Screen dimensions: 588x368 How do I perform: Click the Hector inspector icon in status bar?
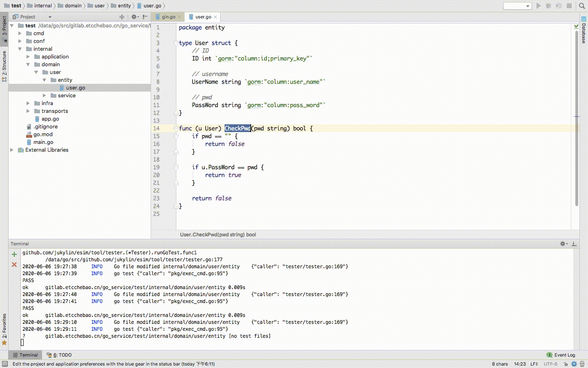click(x=582, y=364)
